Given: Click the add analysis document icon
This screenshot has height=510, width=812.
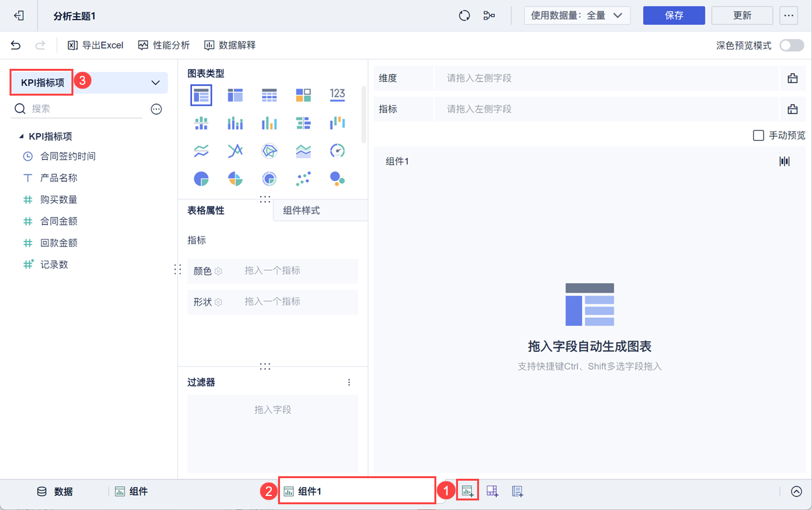Looking at the screenshot, I should tap(517, 491).
